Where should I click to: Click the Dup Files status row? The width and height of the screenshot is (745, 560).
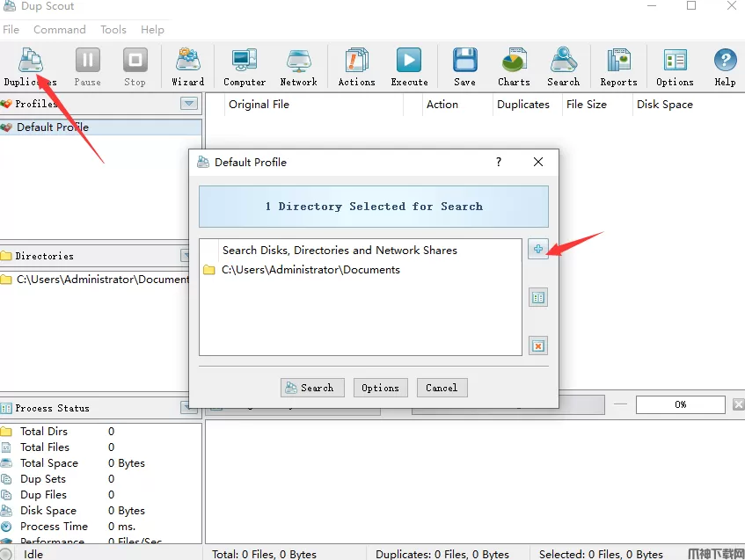[x=100, y=494]
